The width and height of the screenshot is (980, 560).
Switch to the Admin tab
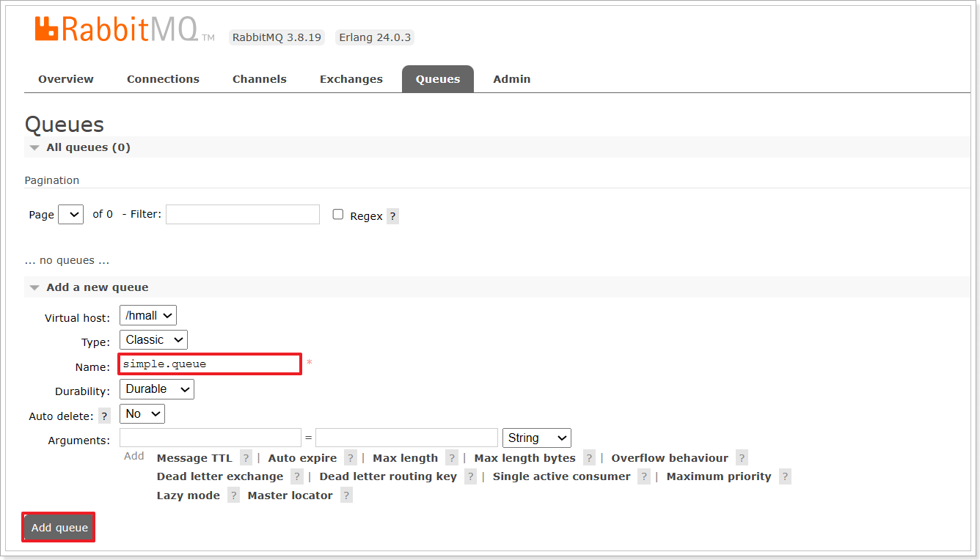click(512, 79)
